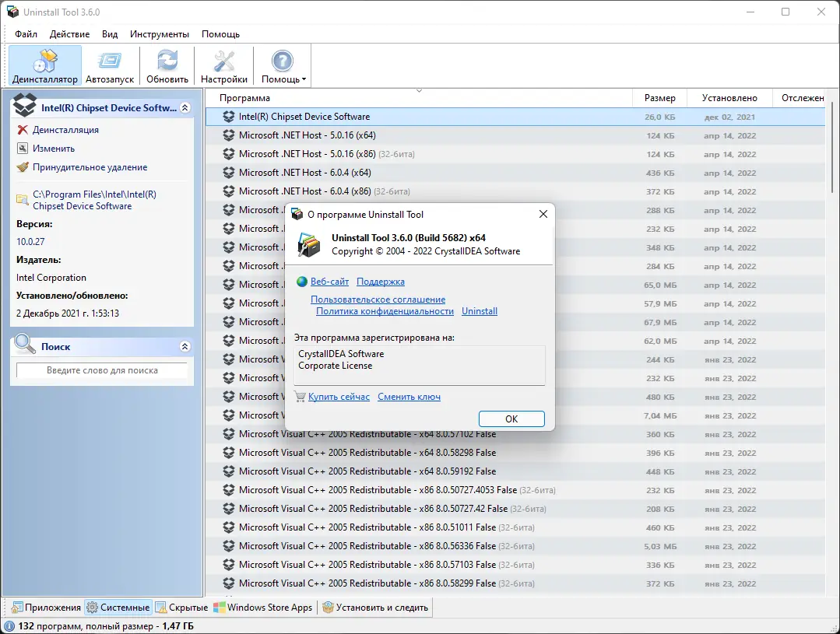Switch to the Скрытые tab

coord(182,608)
